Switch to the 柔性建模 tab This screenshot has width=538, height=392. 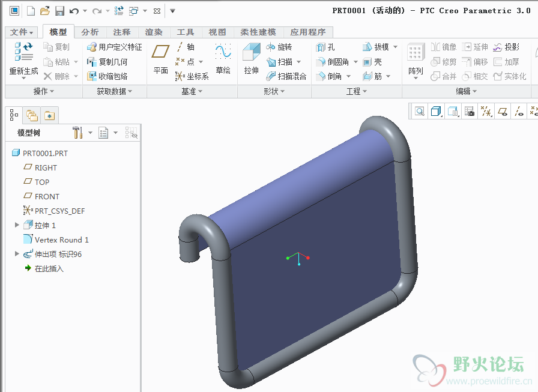258,32
